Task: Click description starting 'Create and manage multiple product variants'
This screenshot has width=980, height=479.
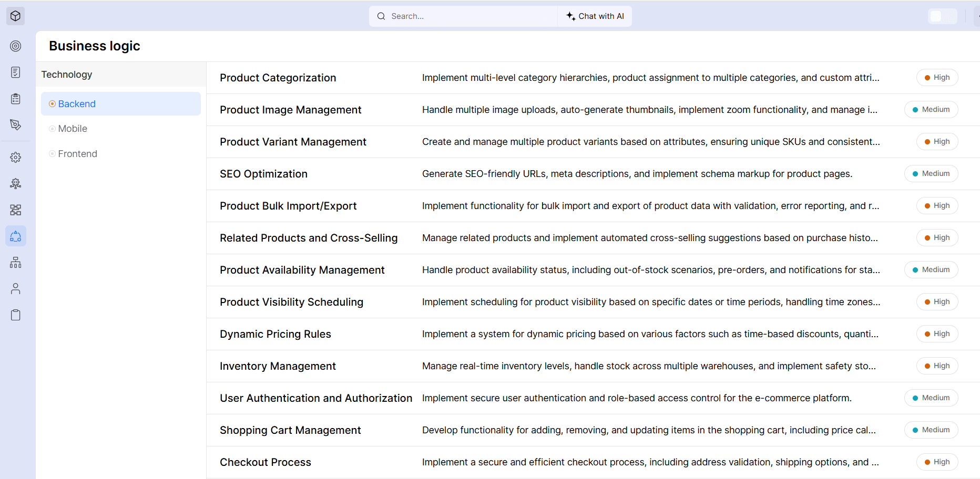Action: (x=651, y=142)
